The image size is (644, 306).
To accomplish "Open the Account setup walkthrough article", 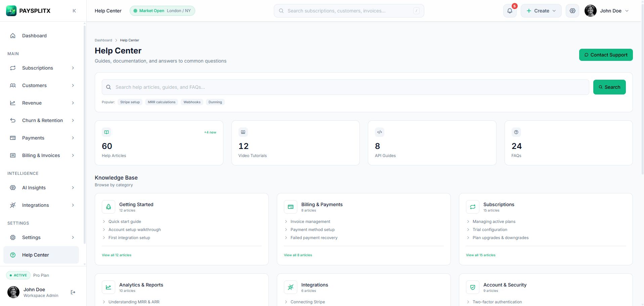I will click(135, 230).
